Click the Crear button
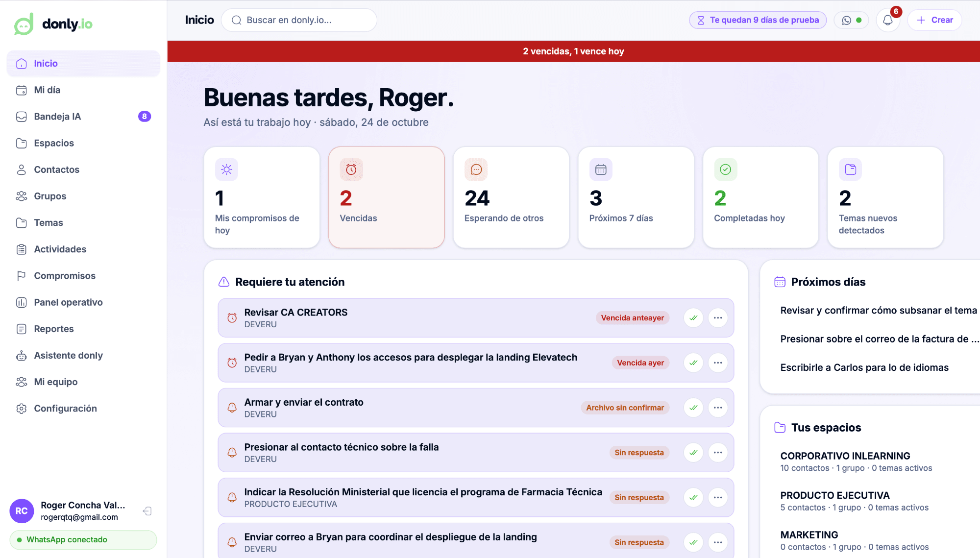 [934, 20]
